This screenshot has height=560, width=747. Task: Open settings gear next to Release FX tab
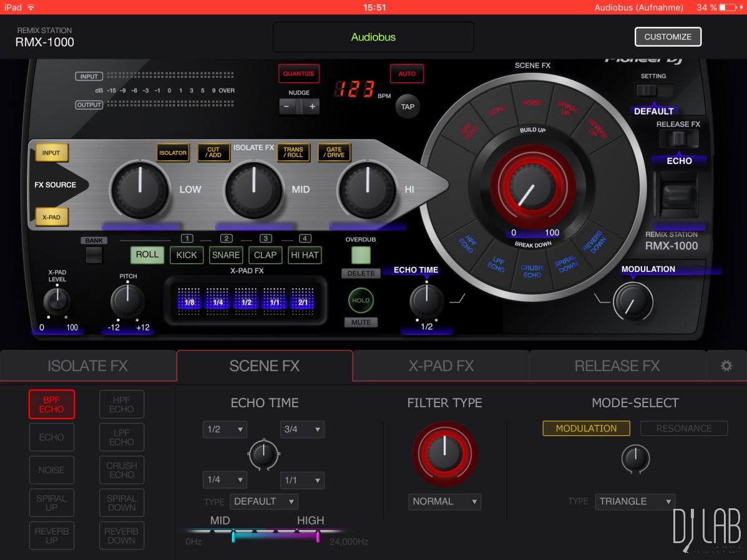[x=726, y=366]
